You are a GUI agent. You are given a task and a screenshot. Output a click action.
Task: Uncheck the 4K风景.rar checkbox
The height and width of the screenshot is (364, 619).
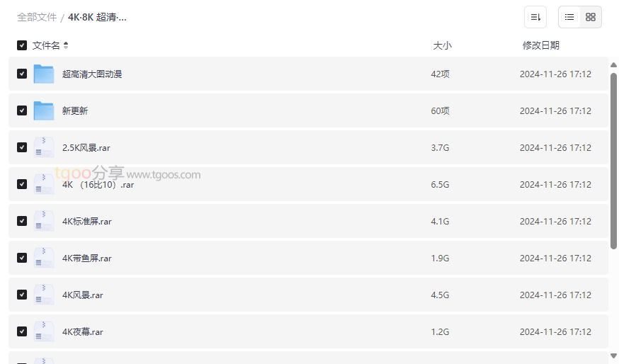(22, 295)
